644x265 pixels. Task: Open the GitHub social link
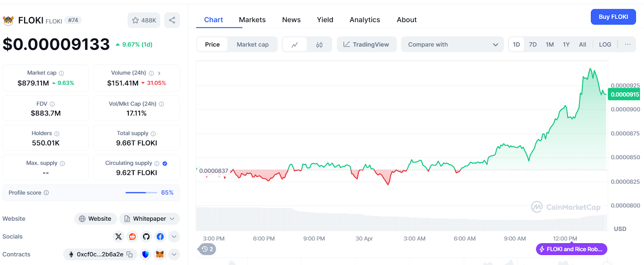click(x=146, y=236)
